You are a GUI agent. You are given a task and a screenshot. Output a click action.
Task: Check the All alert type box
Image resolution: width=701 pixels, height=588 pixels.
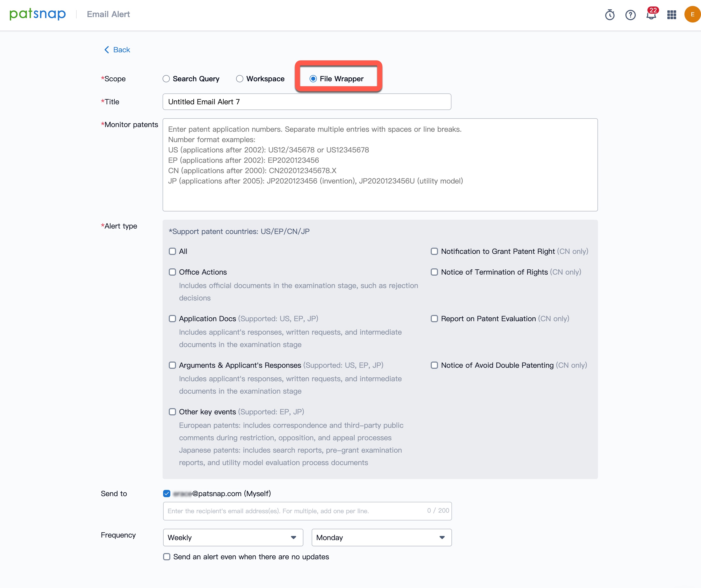click(172, 251)
